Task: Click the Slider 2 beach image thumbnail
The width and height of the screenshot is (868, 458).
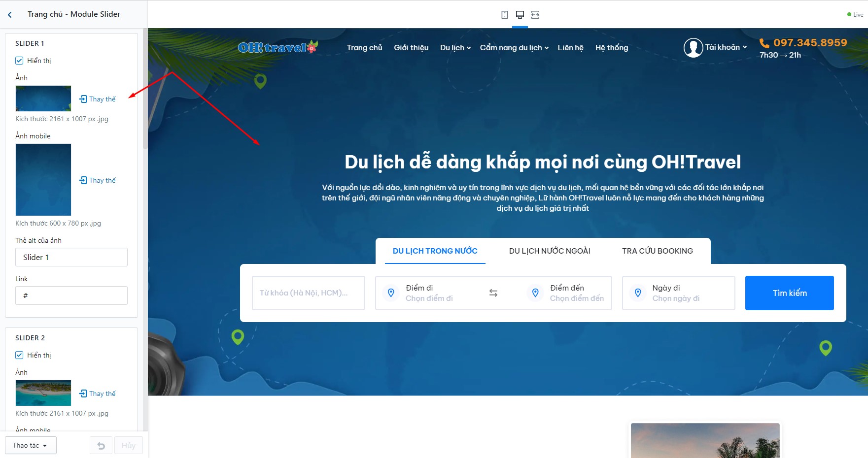Action: (43, 393)
